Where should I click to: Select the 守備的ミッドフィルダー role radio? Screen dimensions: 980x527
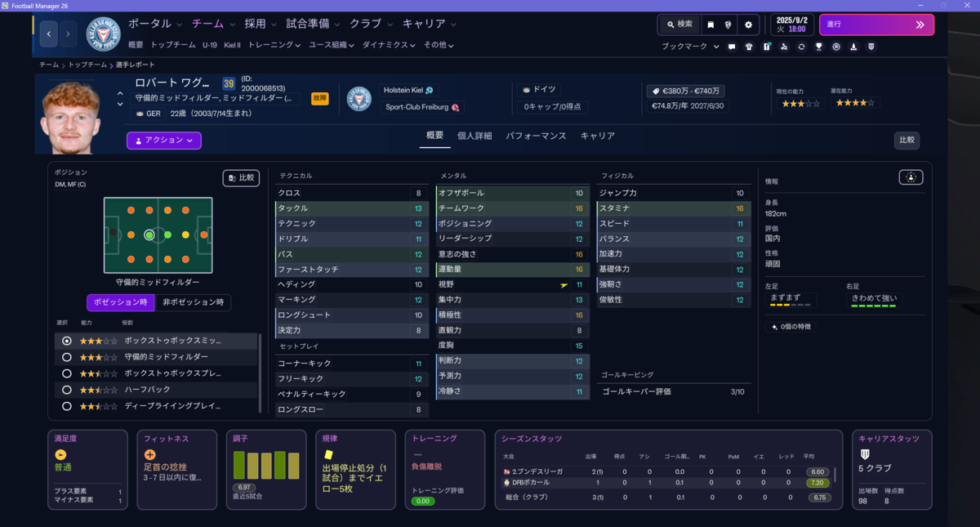(67, 357)
